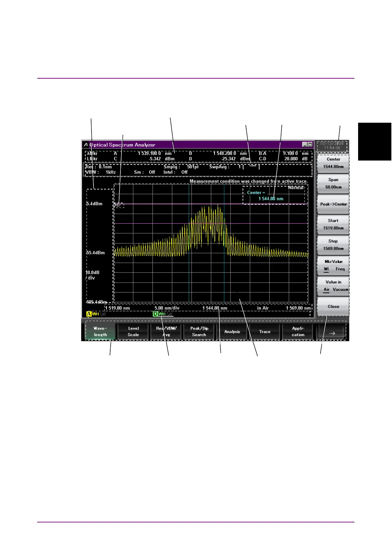Open the Application menu

[298, 332]
